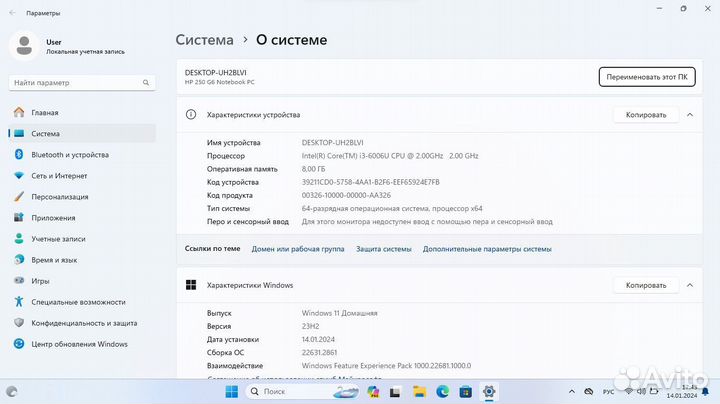This screenshot has width=720, height=404.
Task: Collapse Характеристики Windows section
Action: [690, 285]
